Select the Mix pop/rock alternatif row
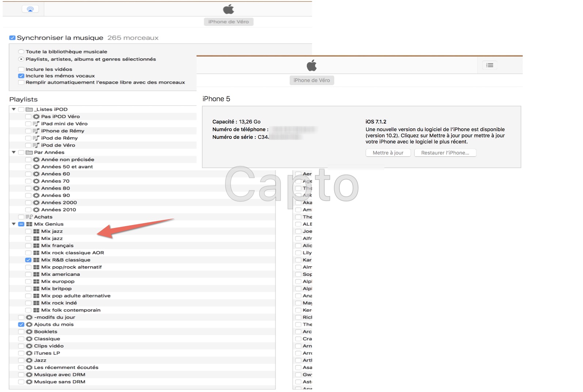This screenshot has width=583, height=392. pos(142,267)
